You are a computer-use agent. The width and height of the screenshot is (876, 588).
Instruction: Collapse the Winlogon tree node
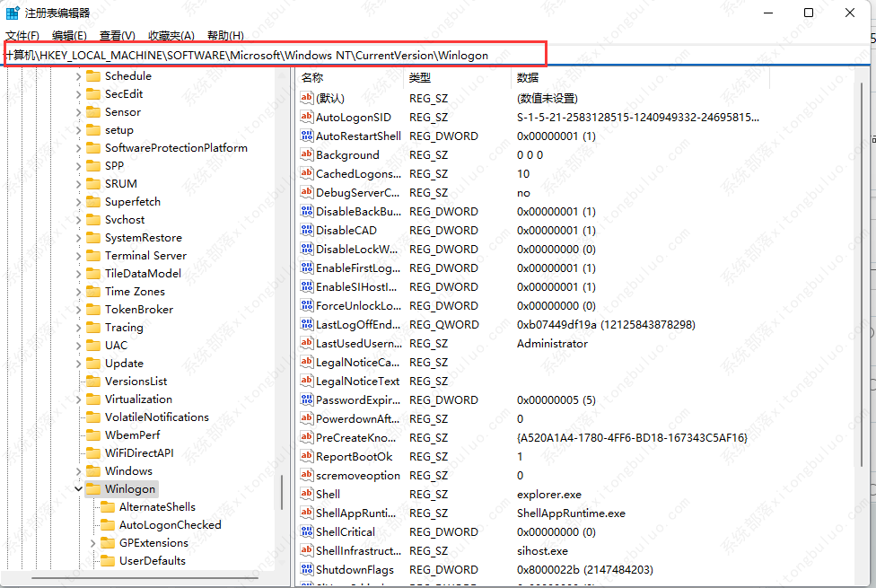(x=79, y=489)
